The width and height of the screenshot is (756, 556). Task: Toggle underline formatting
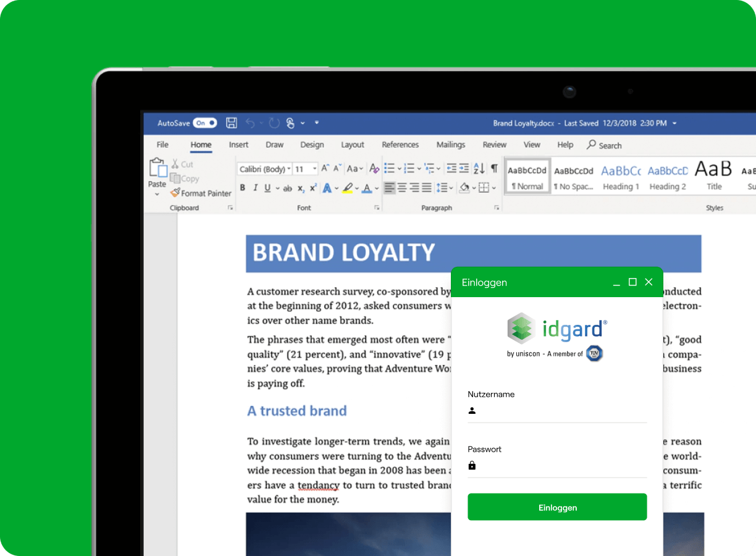point(268,186)
